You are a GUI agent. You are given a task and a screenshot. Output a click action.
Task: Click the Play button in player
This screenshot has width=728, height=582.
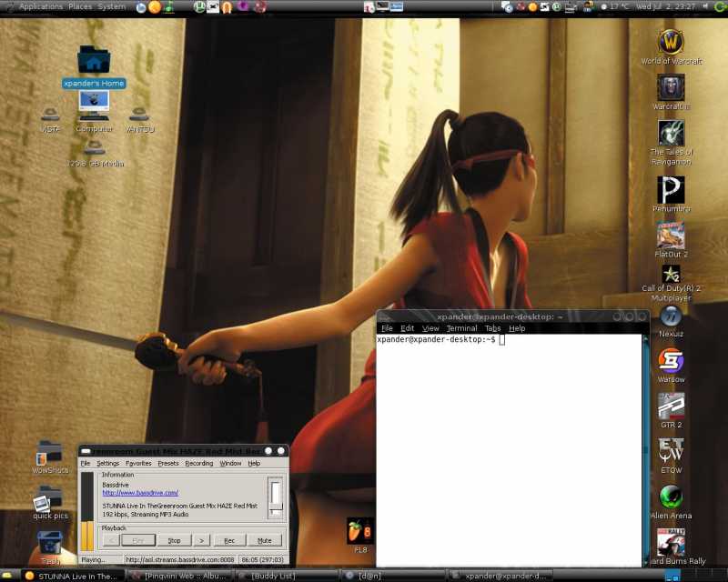click(x=138, y=540)
